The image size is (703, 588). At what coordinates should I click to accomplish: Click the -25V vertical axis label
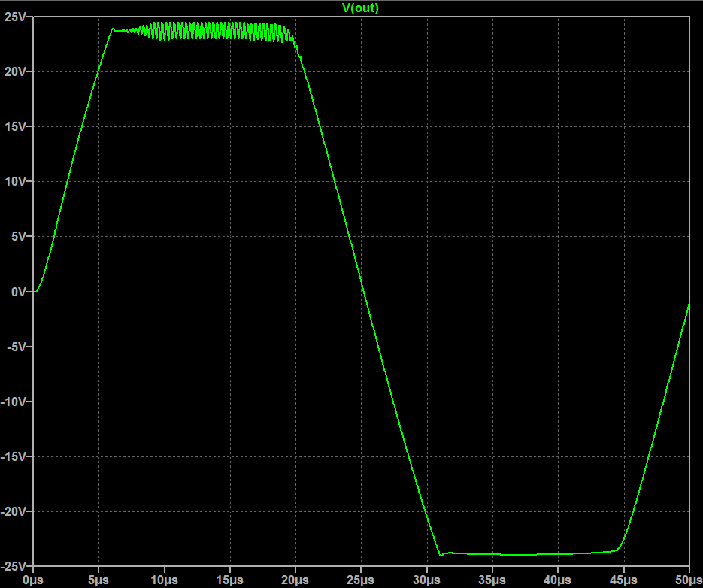pos(14,566)
